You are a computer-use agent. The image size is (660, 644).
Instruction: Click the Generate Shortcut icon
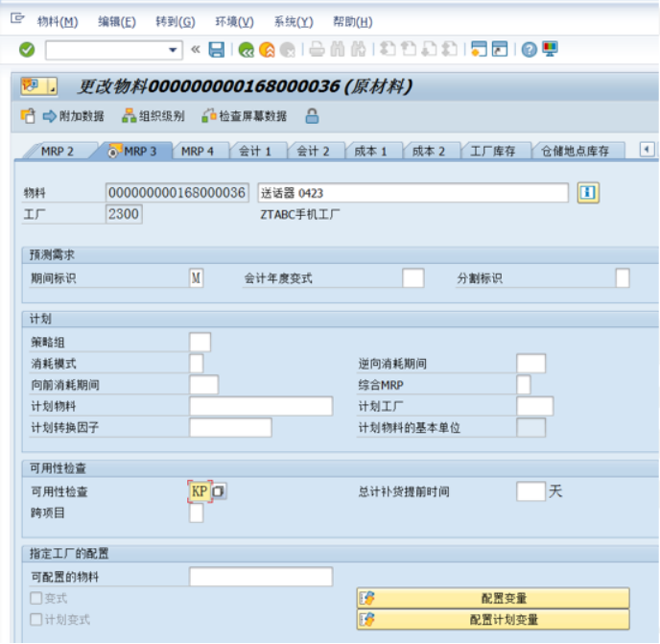tap(500, 49)
